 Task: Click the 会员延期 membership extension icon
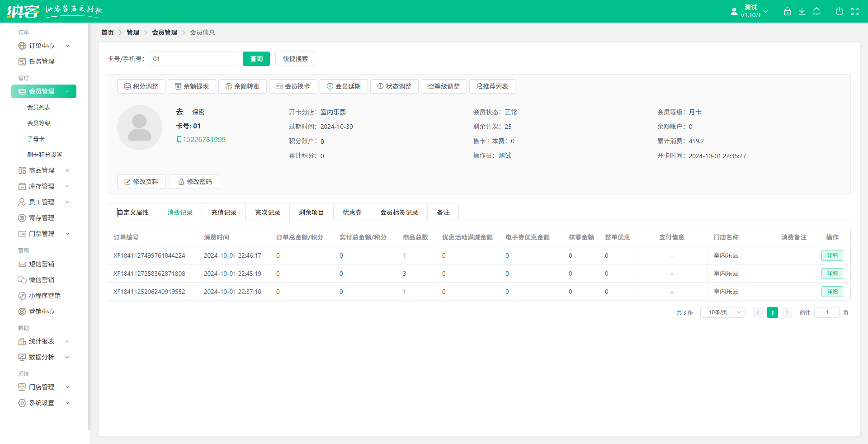(x=344, y=86)
